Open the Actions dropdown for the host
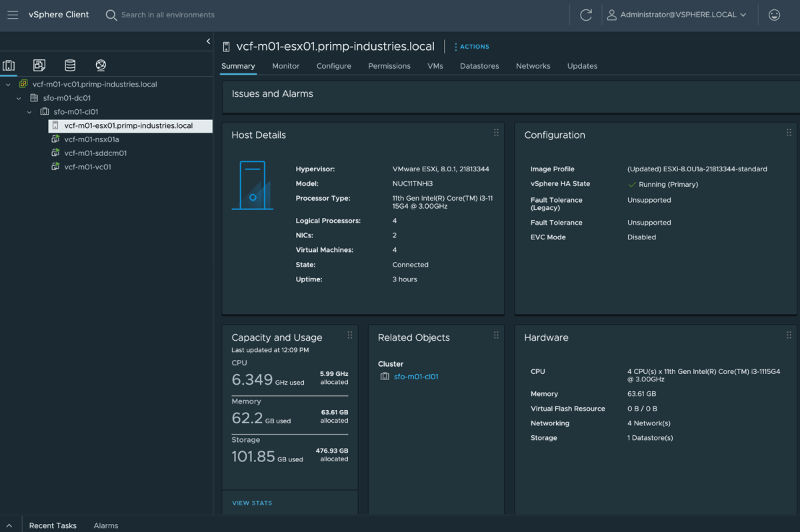Screen dimensions: 800x532 472,47
